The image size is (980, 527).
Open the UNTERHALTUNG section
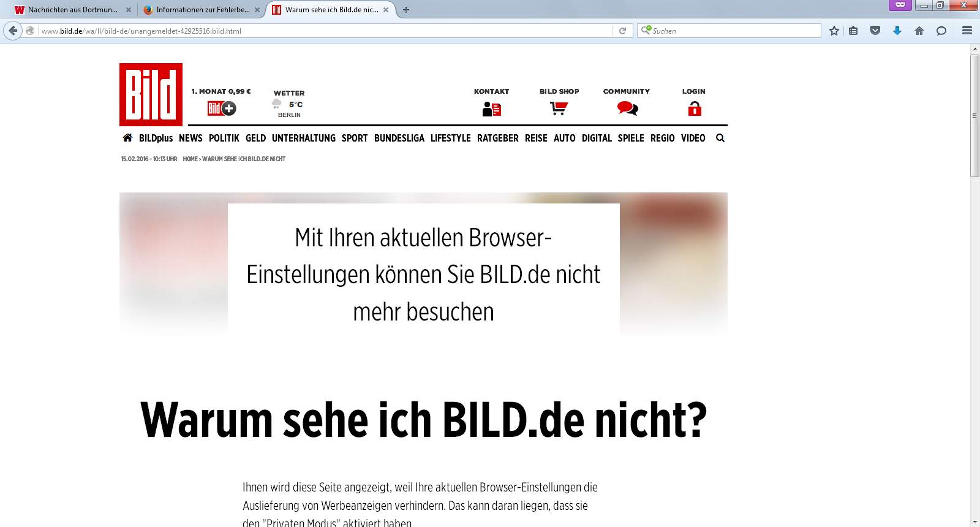tap(304, 138)
